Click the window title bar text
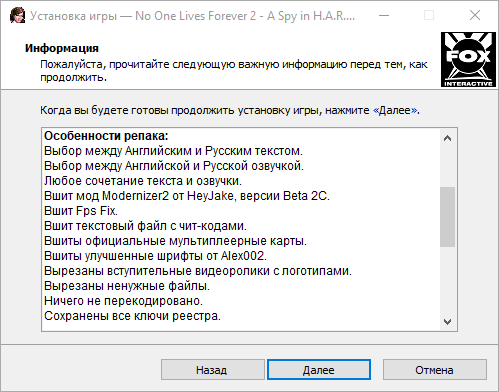Viewport: 499px width, 392px height. [x=192, y=16]
